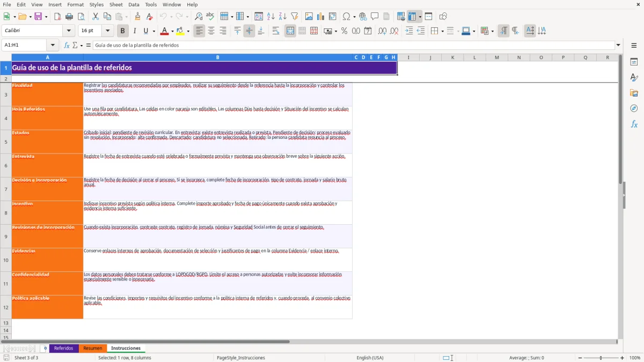Insert pivot table icon
Image resolution: width=644 pixels, height=362 pixels.
[x=333, y=17]
